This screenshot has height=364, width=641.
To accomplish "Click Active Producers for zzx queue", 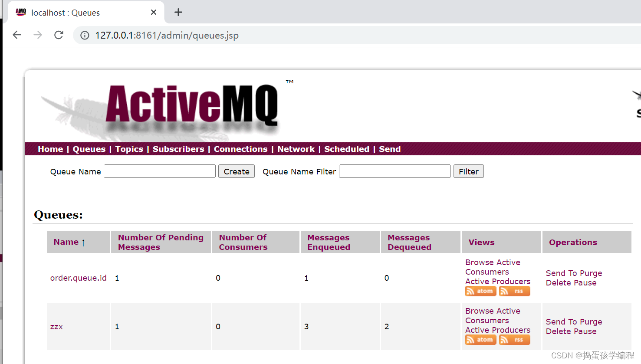I will pyautogui.click(x=498, y=330).
